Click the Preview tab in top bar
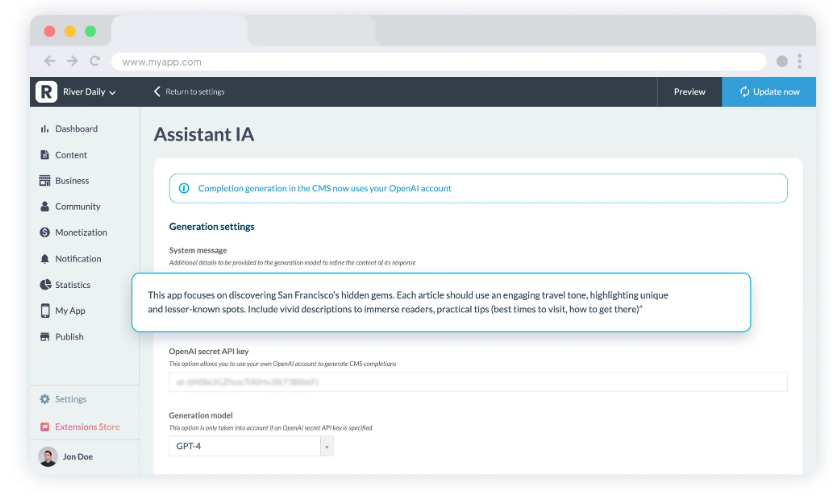This screenshot has height=496, width=832. point(689,92)
